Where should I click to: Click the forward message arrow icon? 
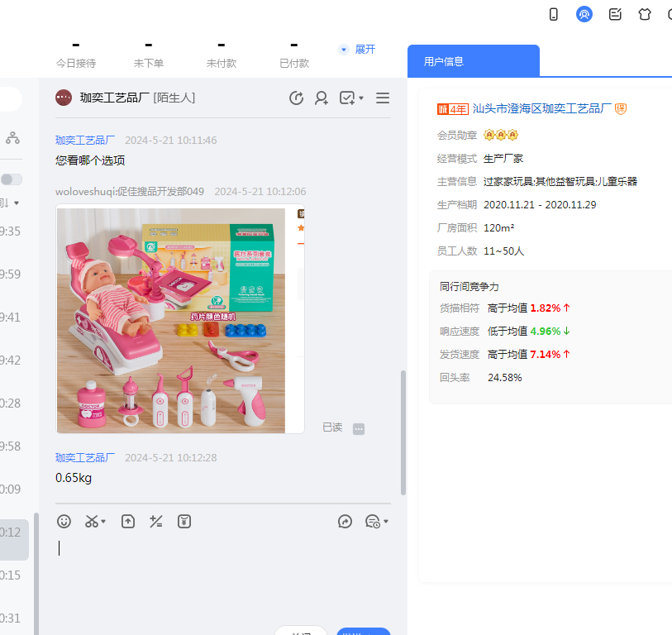click(346, 521)
